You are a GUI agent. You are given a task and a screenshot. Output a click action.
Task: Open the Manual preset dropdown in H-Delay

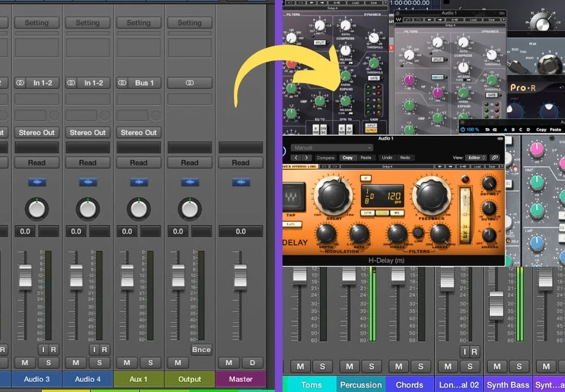pos(331,148)
